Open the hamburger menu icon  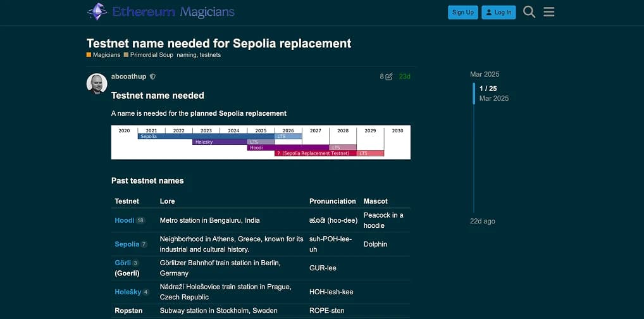point(548,12)
